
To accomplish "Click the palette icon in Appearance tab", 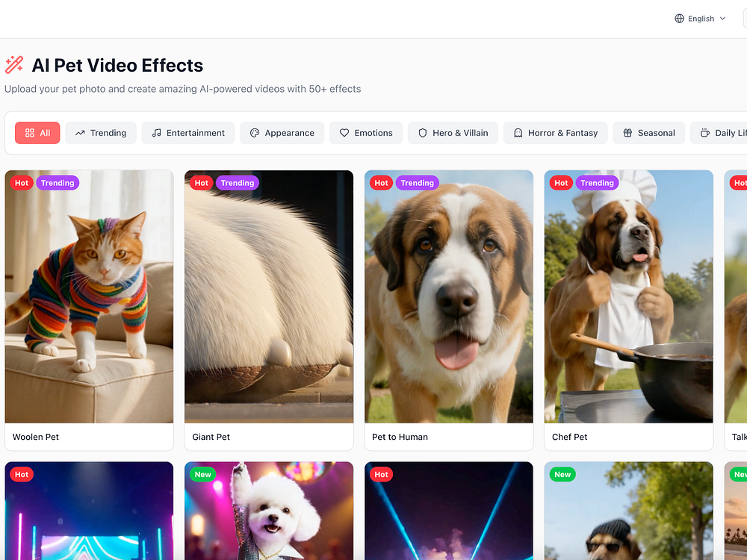I will [x=255, y=133].
